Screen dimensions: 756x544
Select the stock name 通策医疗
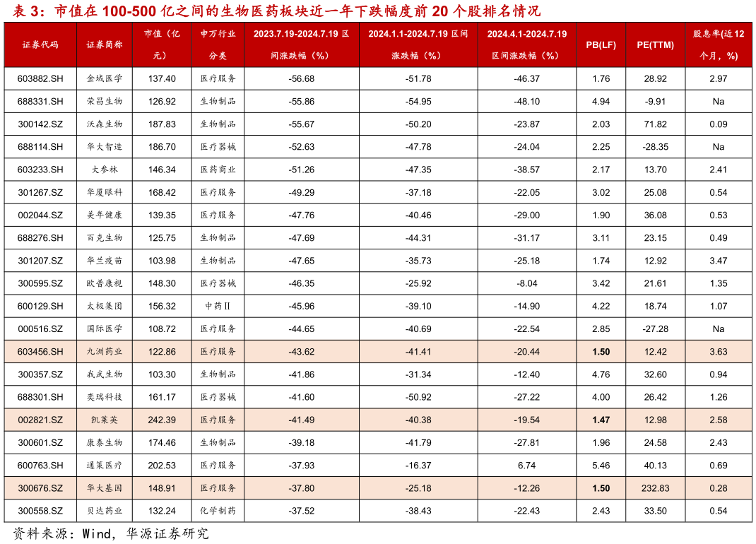point(105,466)
